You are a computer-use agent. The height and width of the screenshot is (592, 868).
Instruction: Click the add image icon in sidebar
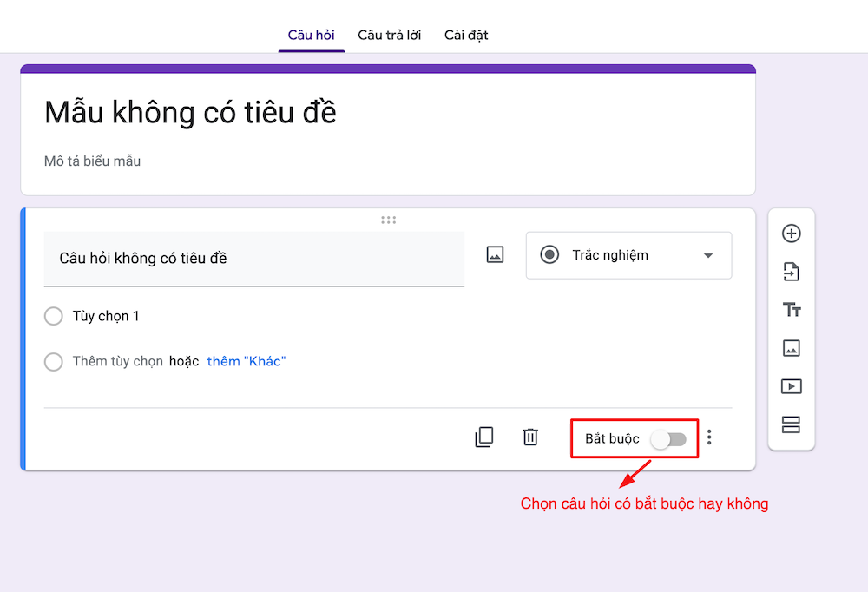(791, 347)
